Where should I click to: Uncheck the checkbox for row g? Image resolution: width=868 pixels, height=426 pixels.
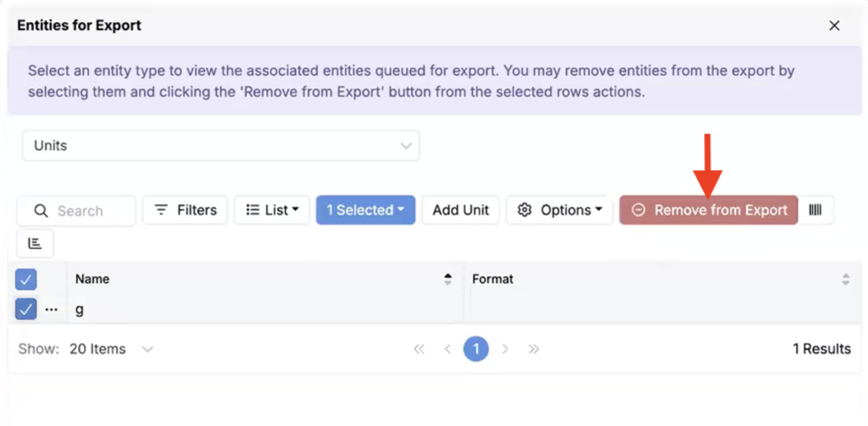coord(26,310)
